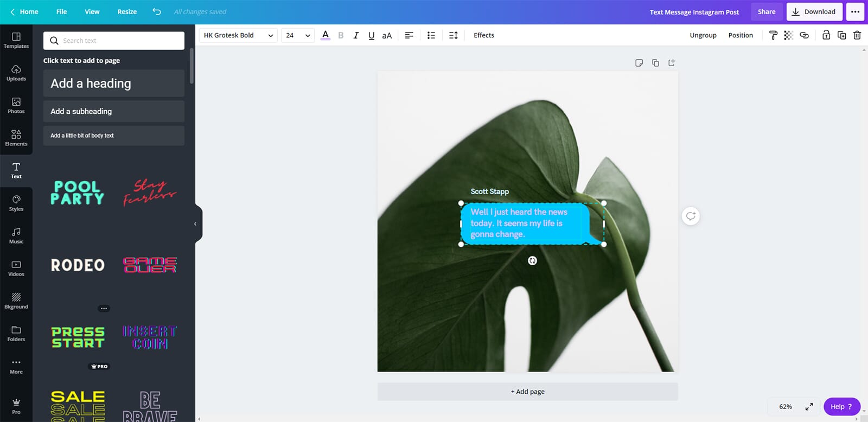Add a link to the element

(804, 35)
